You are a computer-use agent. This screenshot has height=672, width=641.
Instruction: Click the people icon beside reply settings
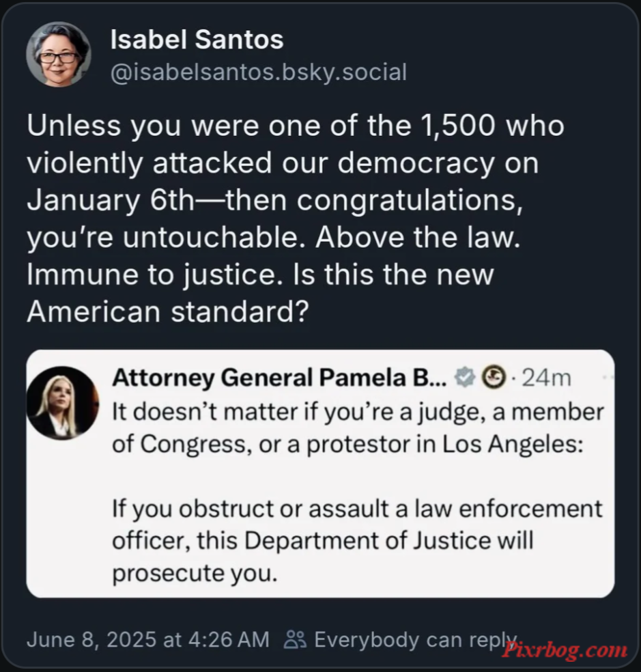tap(295, 640)
